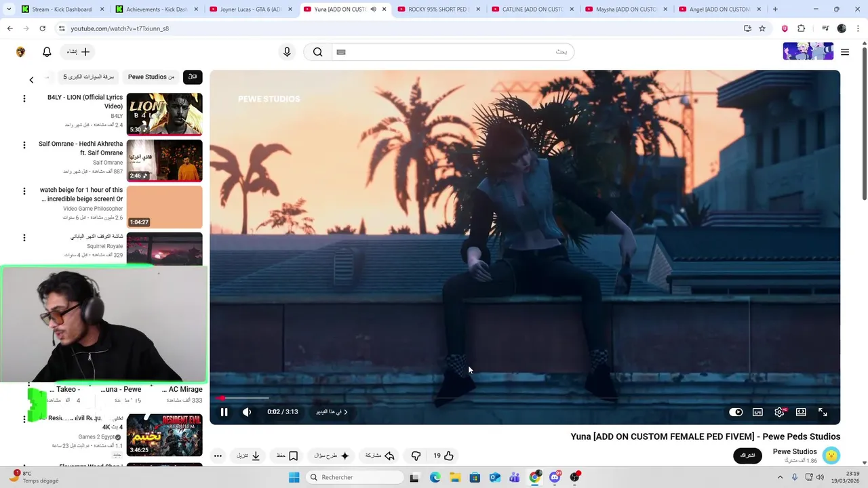Enter fullscreen mode in video player
The image size is (868, 488).
point(823,412)
